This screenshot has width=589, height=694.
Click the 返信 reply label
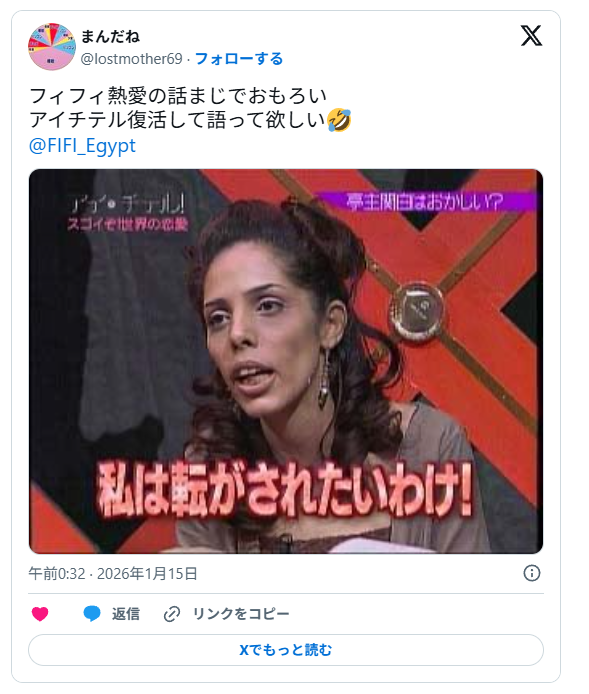tap(126, 614)
